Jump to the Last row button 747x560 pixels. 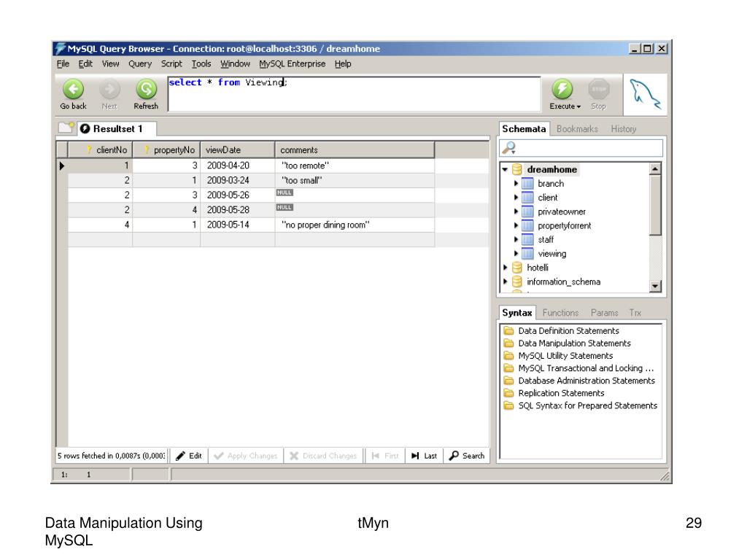424,456
